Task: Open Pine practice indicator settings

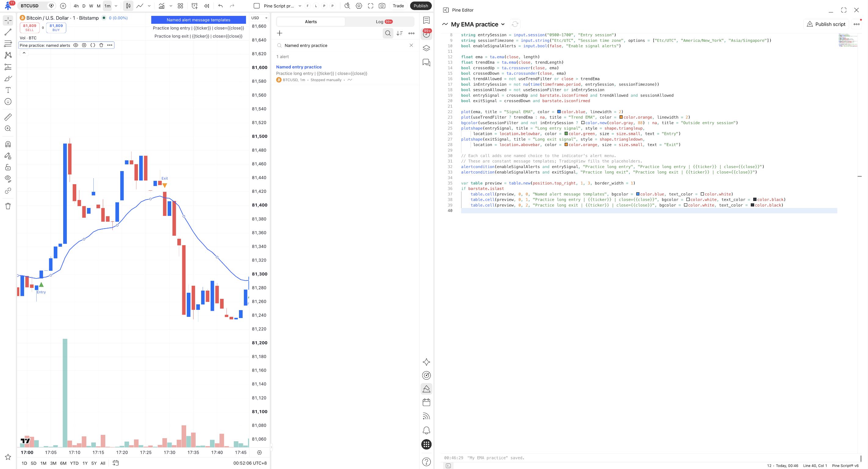Action: pos(84,45)
